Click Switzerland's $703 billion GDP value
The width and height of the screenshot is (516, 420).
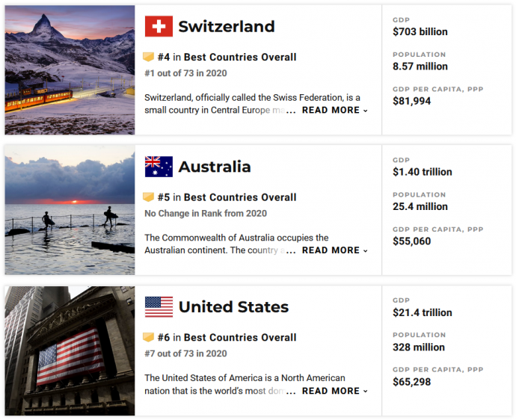(420, 31)
